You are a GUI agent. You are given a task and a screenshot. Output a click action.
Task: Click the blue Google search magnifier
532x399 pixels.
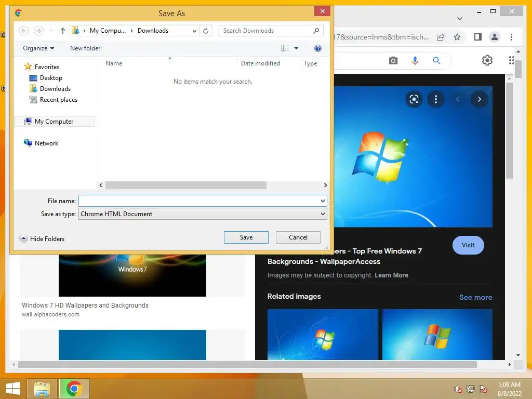coord(436,61)
